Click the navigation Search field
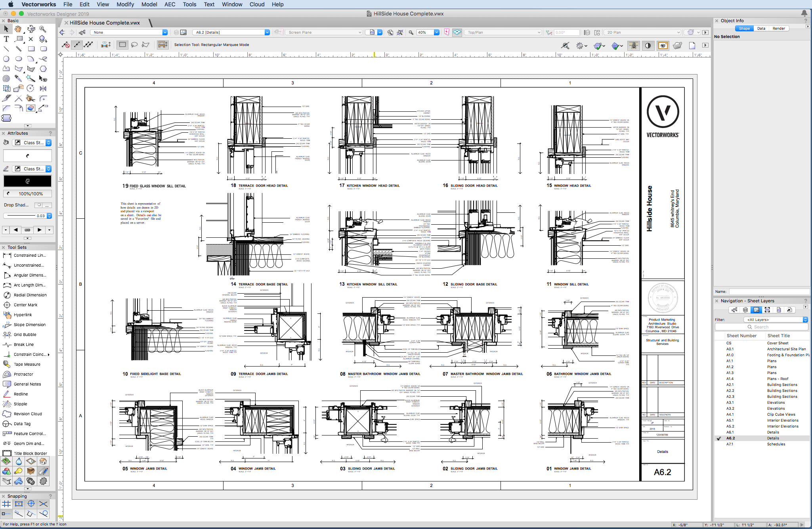Image resolution: width=812 pixels, height=529 pixels. click(761, 327)
